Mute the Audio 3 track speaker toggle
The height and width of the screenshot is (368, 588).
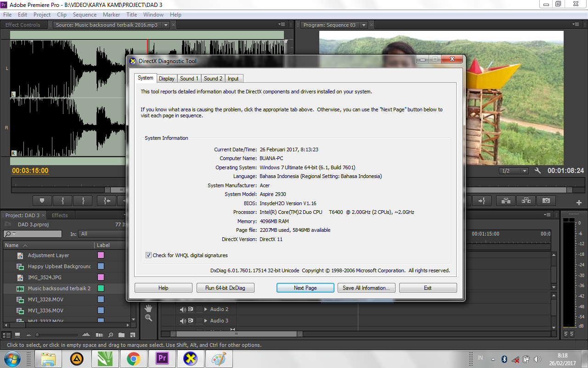(183, 321)
